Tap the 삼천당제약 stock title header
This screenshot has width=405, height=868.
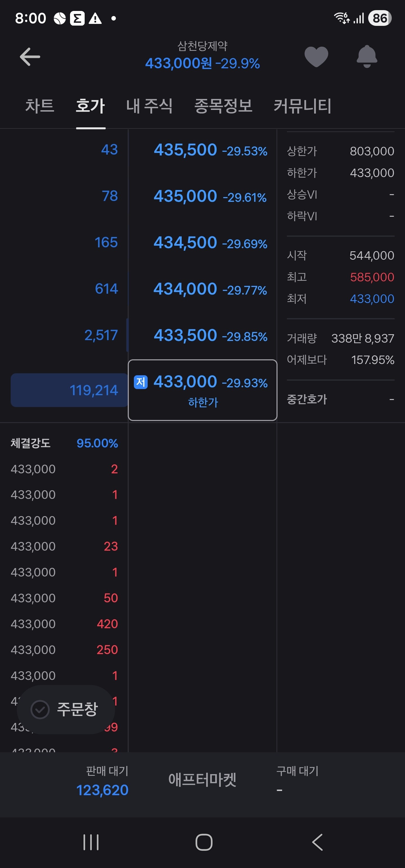point(202,46)
